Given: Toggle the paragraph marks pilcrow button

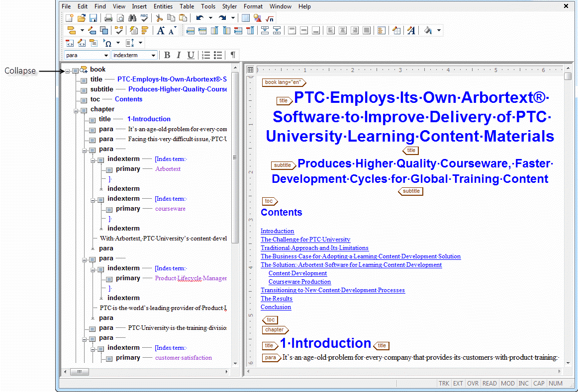Looking at the screenshot, I should 233,55.
